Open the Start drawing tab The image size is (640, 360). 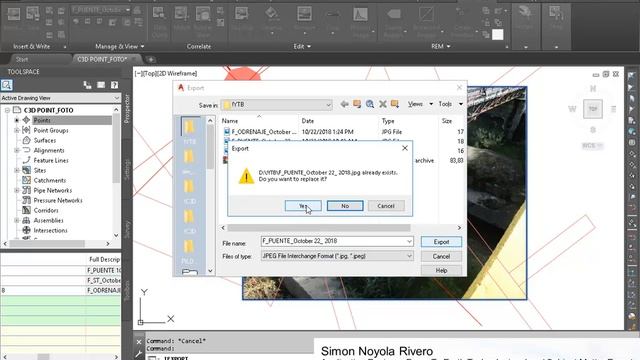point(22,59)
